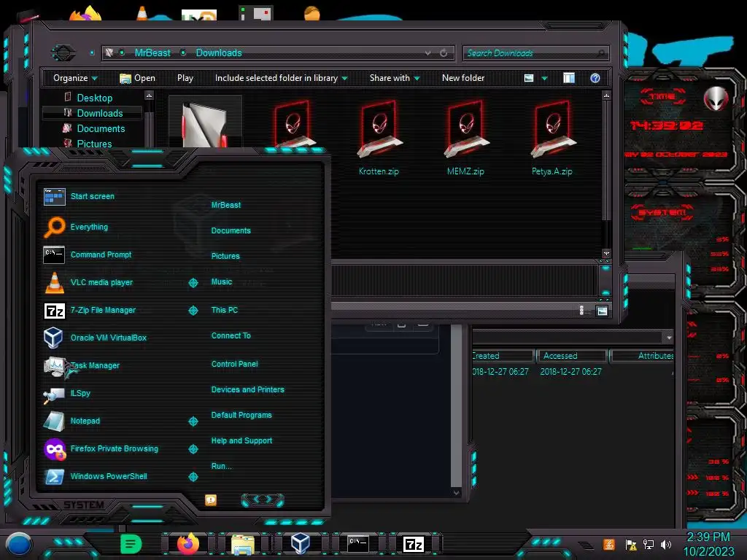The width and height of the screenshot is (747, 560).
Task: Open MrBeast user folder in start menu
Action: coord(226,205)
